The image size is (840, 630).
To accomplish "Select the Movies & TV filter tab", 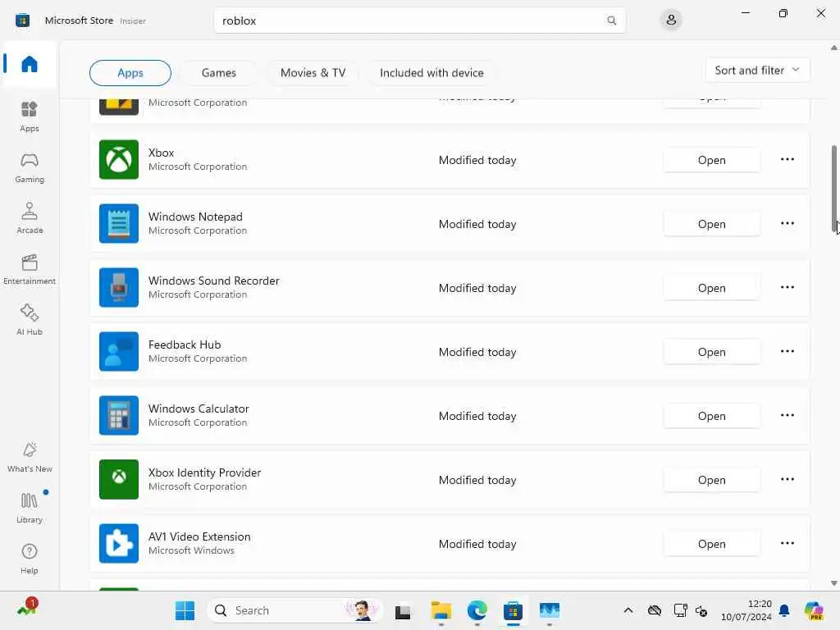I will click(x=313, y=73).
